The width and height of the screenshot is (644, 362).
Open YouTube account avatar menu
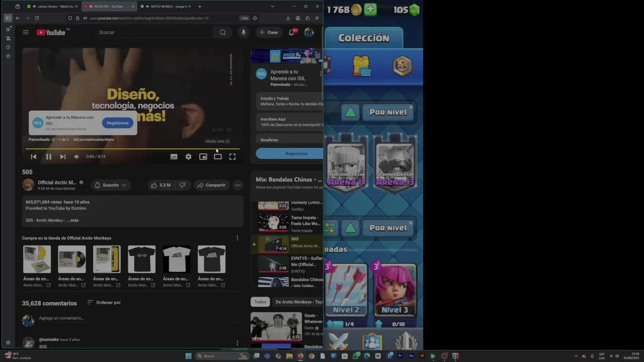[309, 32]
